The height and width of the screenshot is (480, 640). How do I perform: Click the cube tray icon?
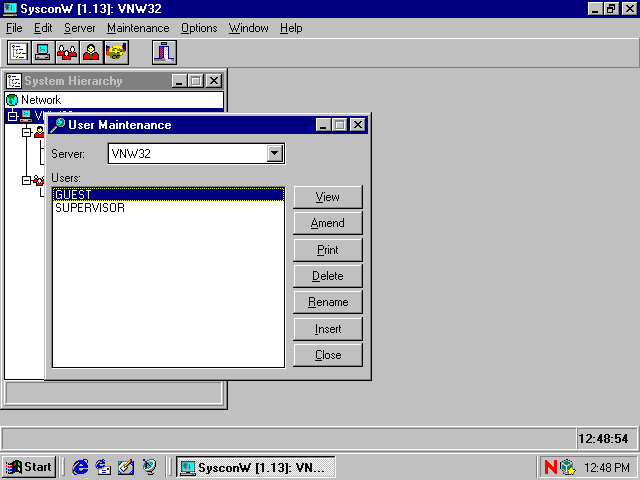(567, 467)
